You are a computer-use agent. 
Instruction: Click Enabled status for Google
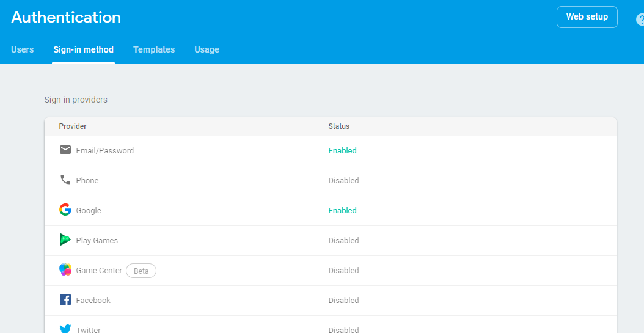(x=343, y=211)
